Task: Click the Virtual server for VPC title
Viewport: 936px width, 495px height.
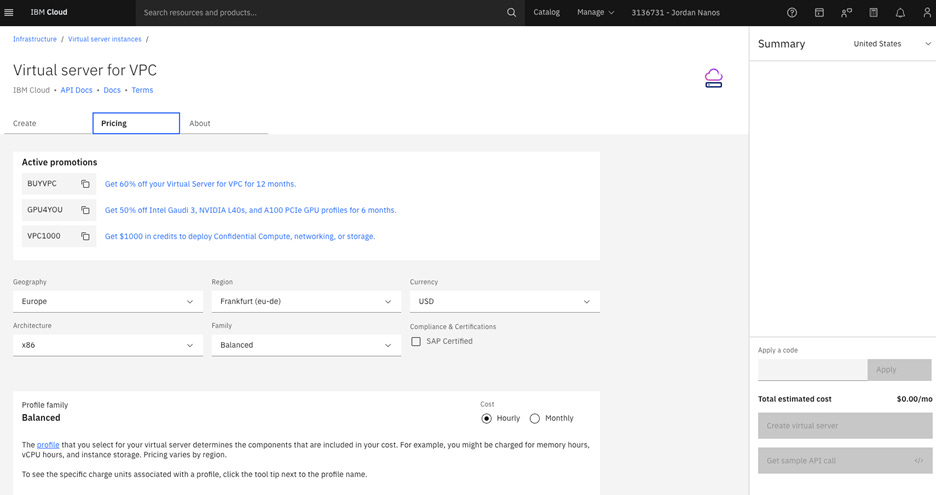Action: coord(85,70)
